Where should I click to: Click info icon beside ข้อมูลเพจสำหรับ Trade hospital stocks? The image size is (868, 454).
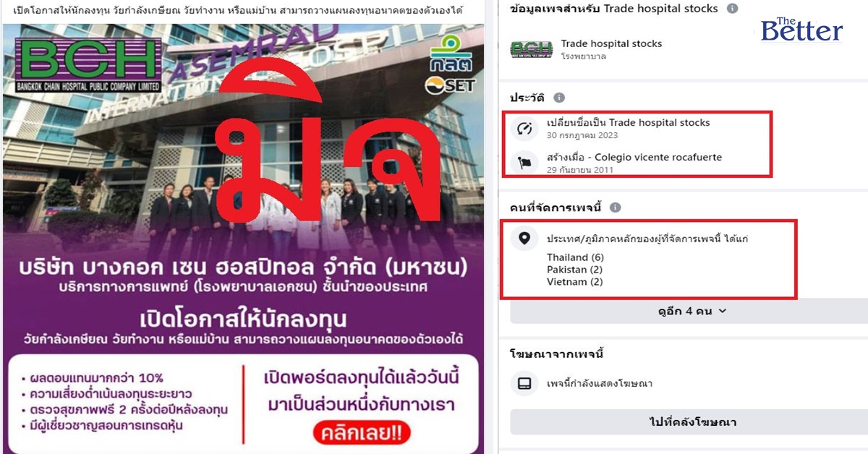click(x=732, y=9)
